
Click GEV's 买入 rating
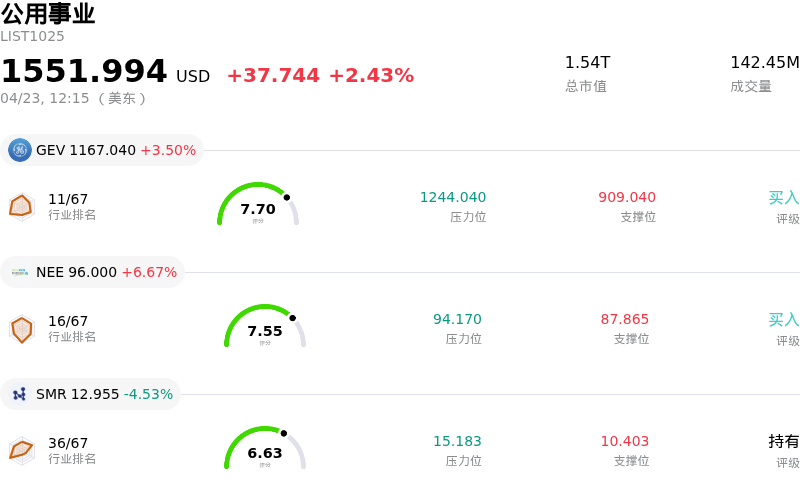tap(783, 198)
